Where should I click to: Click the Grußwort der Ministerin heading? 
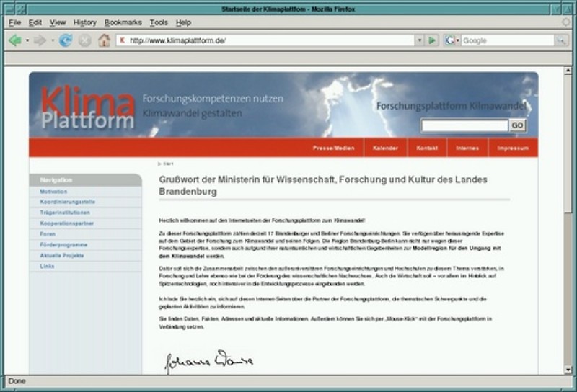pos(323,185)
